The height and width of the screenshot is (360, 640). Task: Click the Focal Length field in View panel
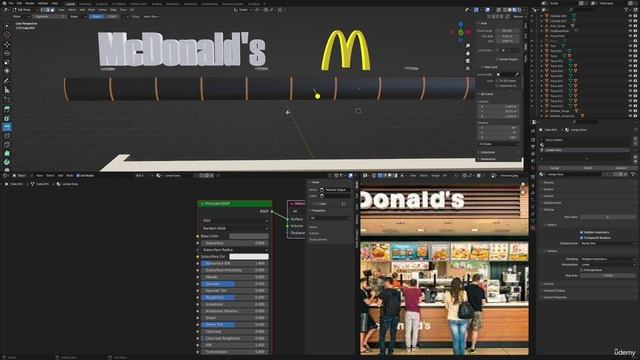point(507,31)
